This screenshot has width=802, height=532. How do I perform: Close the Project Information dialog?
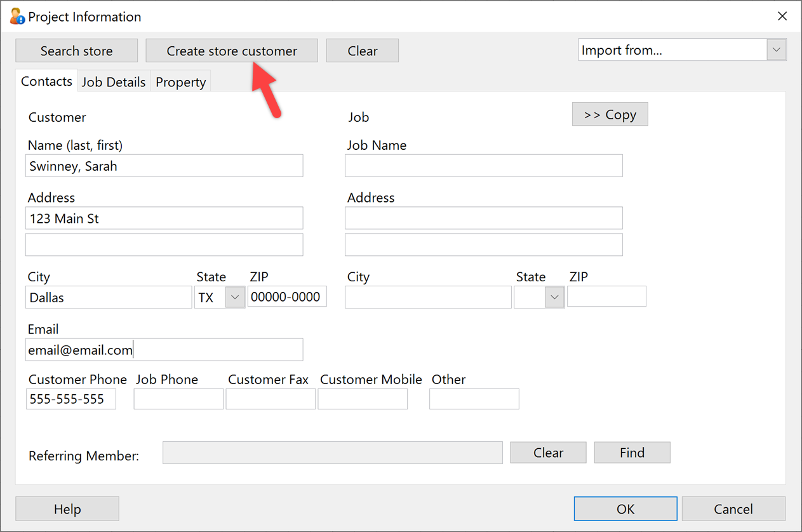(782, 17)
